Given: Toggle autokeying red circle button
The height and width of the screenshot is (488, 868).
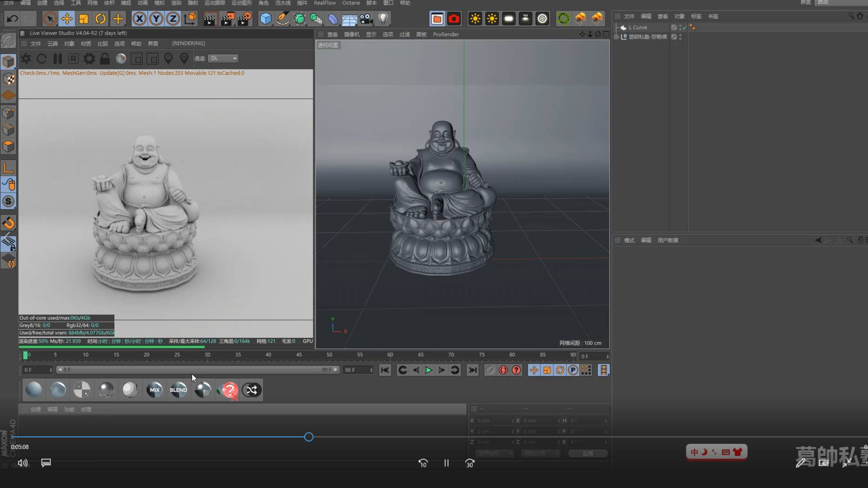Looking at the screenshot, I should click(x=503, y=370).
